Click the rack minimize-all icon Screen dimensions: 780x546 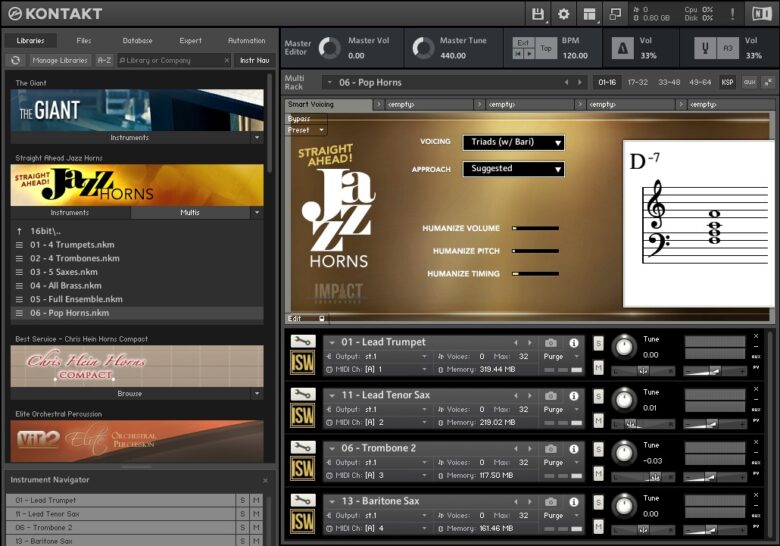[769, 82]
